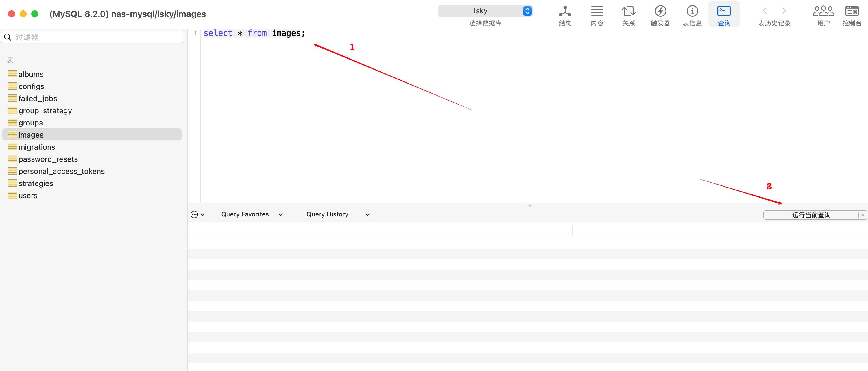
Task: Switch to Content (内容) view icon
Action: 597,12
